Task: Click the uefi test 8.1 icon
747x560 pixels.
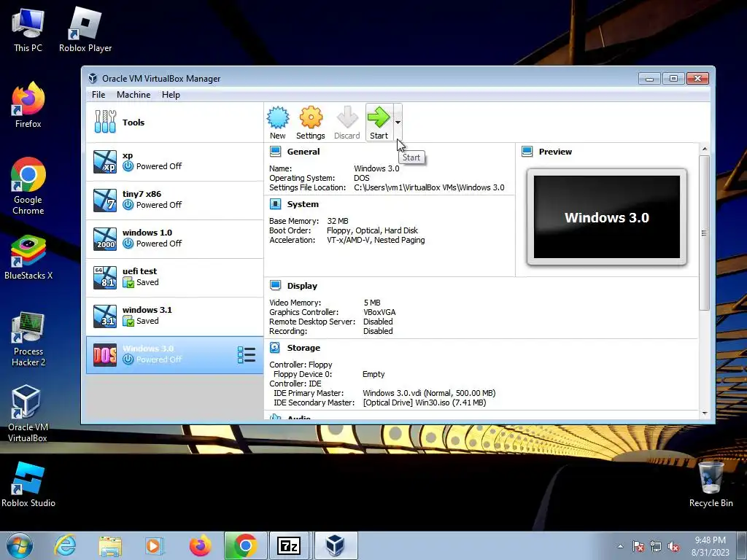Action: [105, 277]
